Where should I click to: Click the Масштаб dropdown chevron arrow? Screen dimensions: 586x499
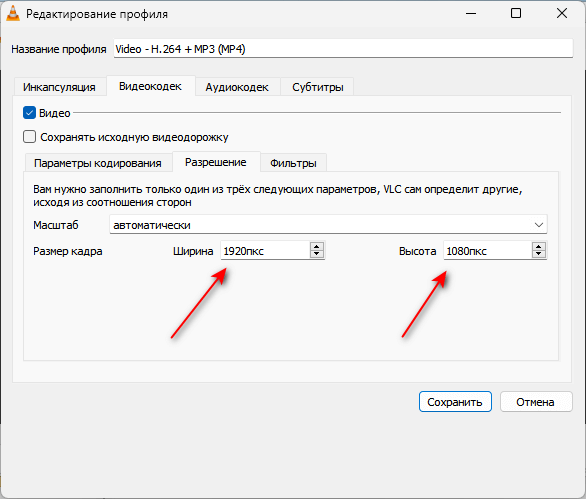point(539,225)
